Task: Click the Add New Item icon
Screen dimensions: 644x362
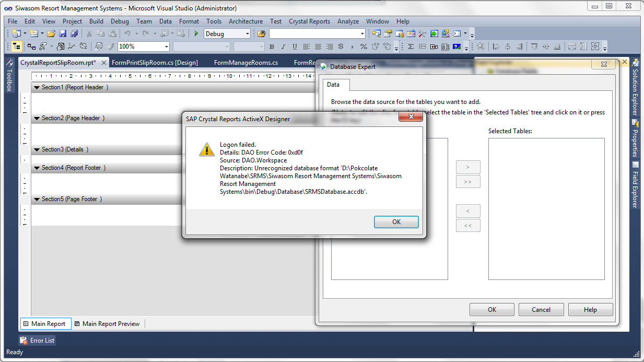Action: coord(33,33)
